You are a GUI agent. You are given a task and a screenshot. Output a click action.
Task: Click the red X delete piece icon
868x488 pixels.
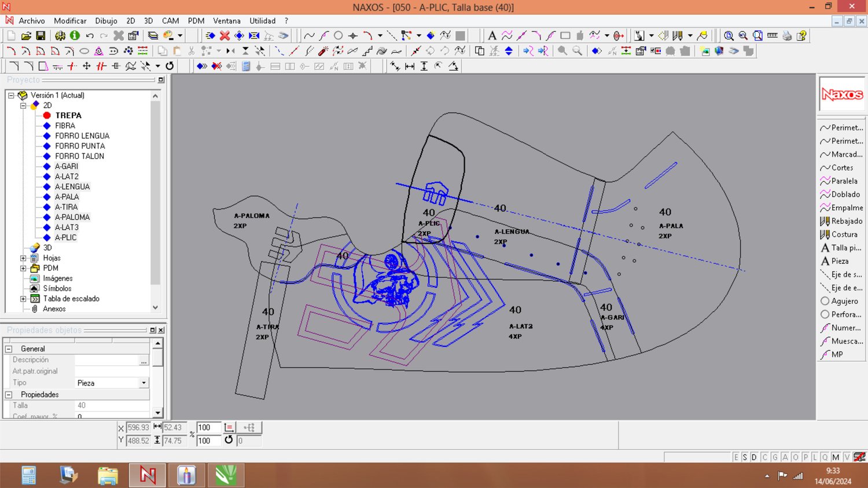pyautogui.click(x=225, y=36)
